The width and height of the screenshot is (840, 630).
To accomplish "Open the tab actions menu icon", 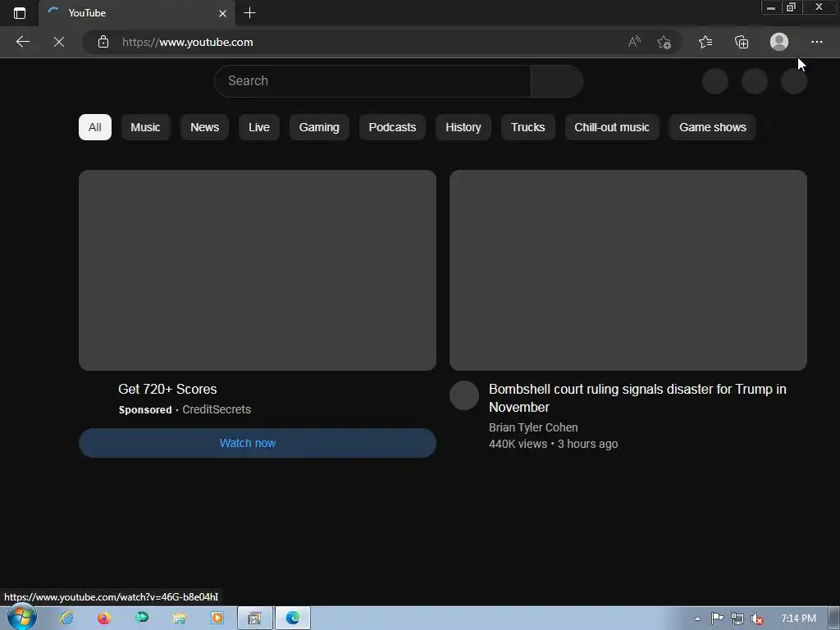I will click(20, 13).
